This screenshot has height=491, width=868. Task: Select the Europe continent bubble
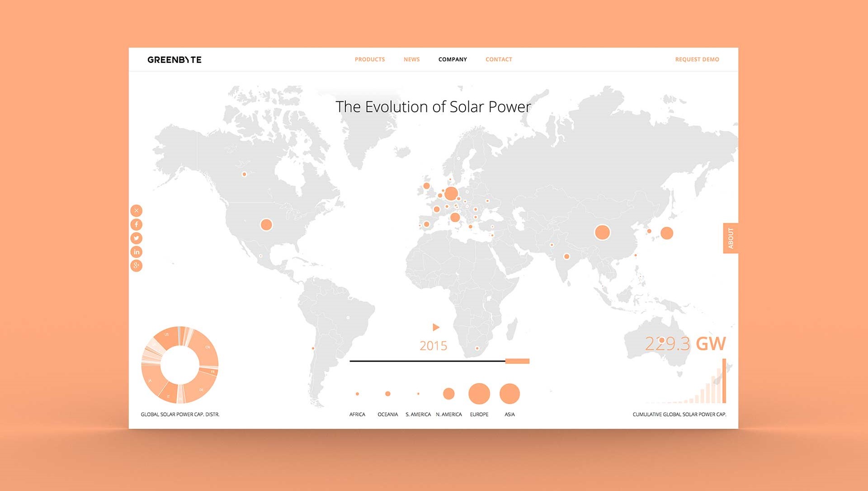tap(479, 394)
